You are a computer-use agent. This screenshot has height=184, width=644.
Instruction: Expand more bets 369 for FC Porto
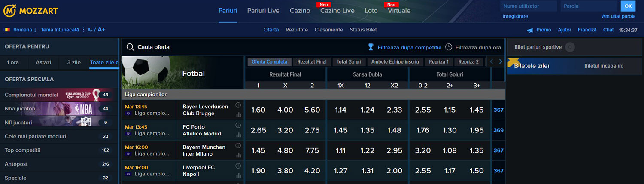(498, 130)
